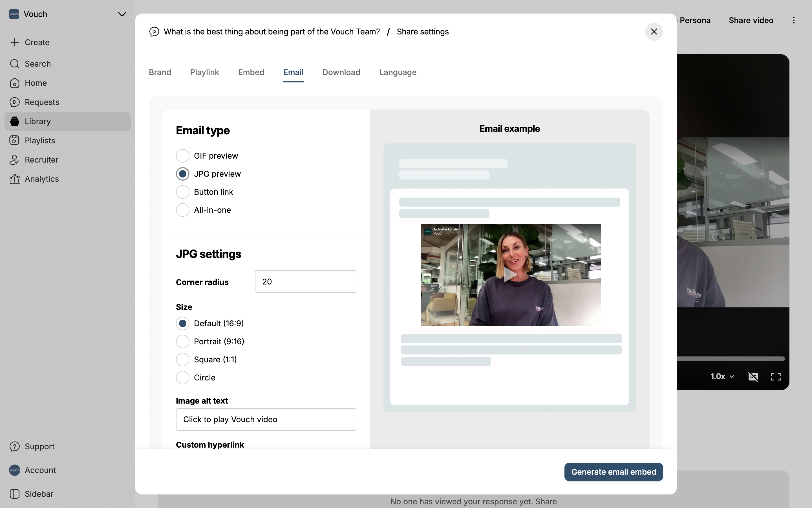
Task: Click the Jade Mackenzie name overlay
Action: coord(445,229)
